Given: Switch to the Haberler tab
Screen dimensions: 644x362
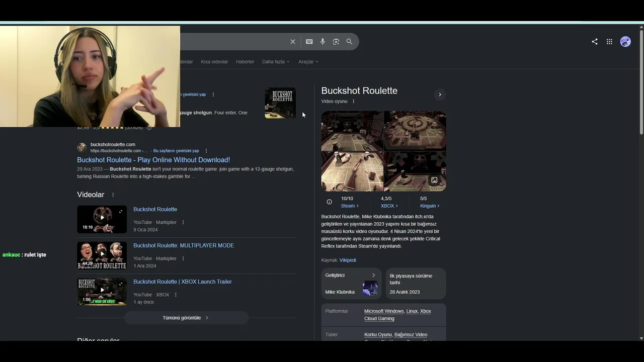Looking at the screenshot, I should click(x=245, y=62).
